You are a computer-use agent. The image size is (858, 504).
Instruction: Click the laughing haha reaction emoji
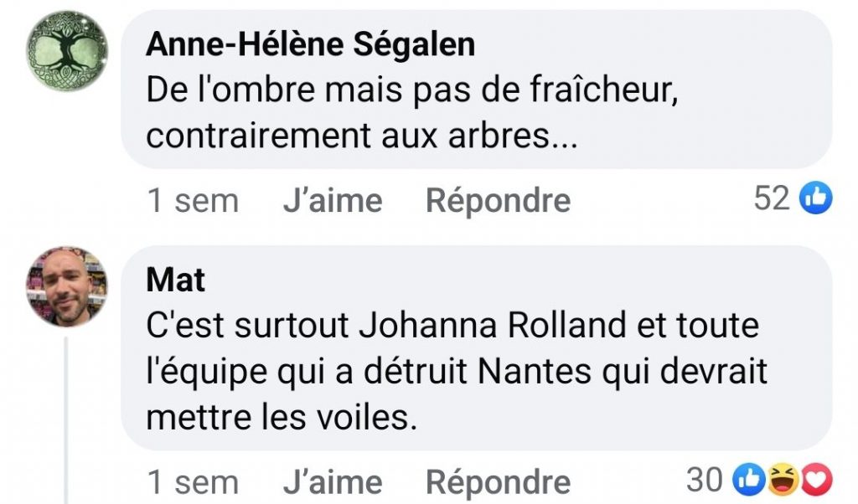coord(781,480)
